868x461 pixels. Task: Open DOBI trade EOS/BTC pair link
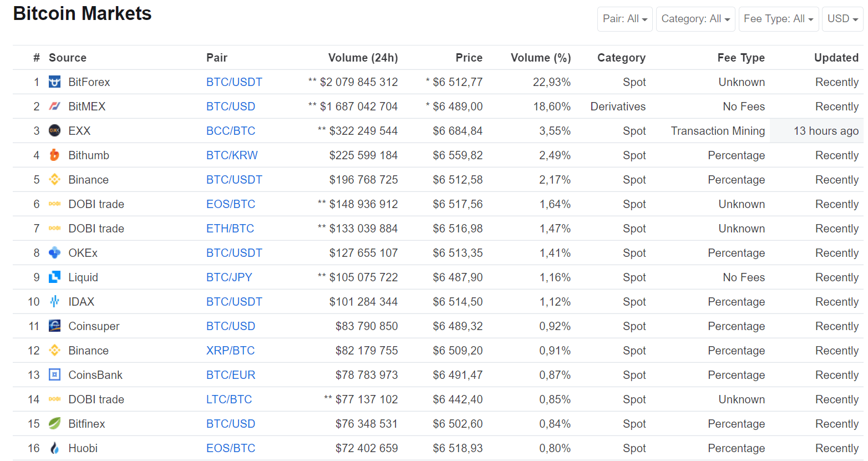tap(231, 204)
